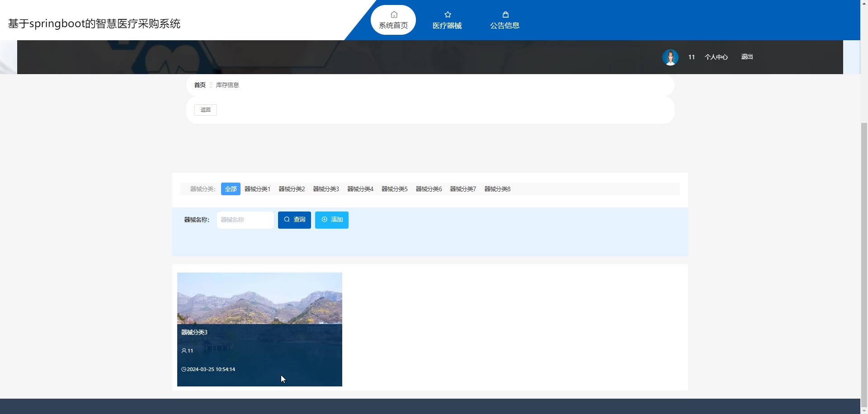Click the vertical page scrollbar

(x=864, y=264)
